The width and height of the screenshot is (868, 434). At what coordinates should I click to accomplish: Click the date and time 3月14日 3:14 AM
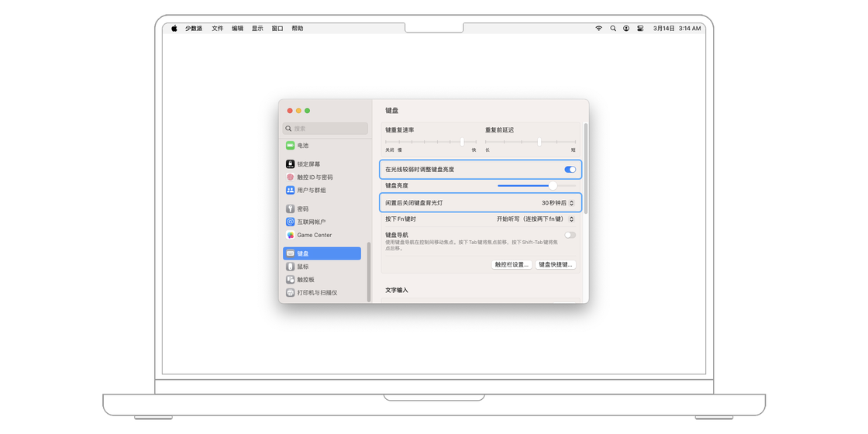point(677,28)
